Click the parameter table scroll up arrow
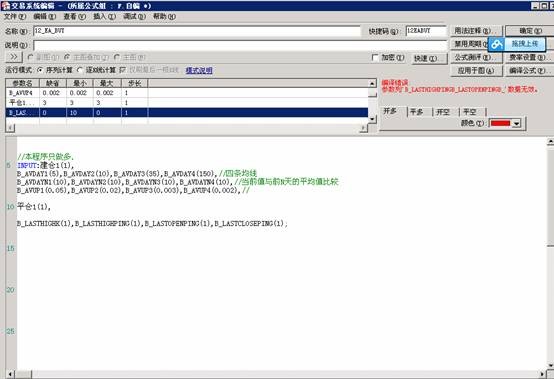554x379 pixels. pos(372,83)
